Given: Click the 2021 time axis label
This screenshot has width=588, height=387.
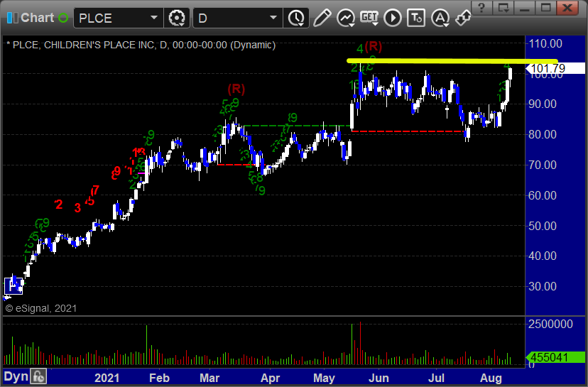Looking at the screenshot, I should [x=107, y=378].
